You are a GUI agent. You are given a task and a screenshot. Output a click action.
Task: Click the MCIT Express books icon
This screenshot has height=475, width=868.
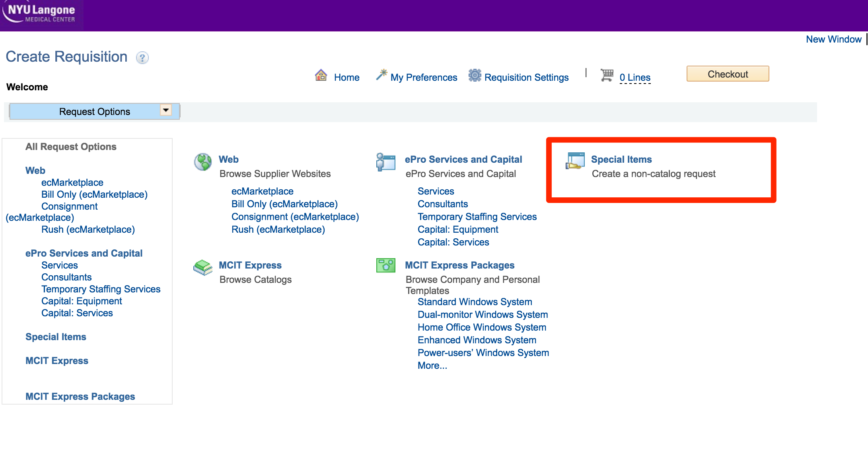point(203,268)
